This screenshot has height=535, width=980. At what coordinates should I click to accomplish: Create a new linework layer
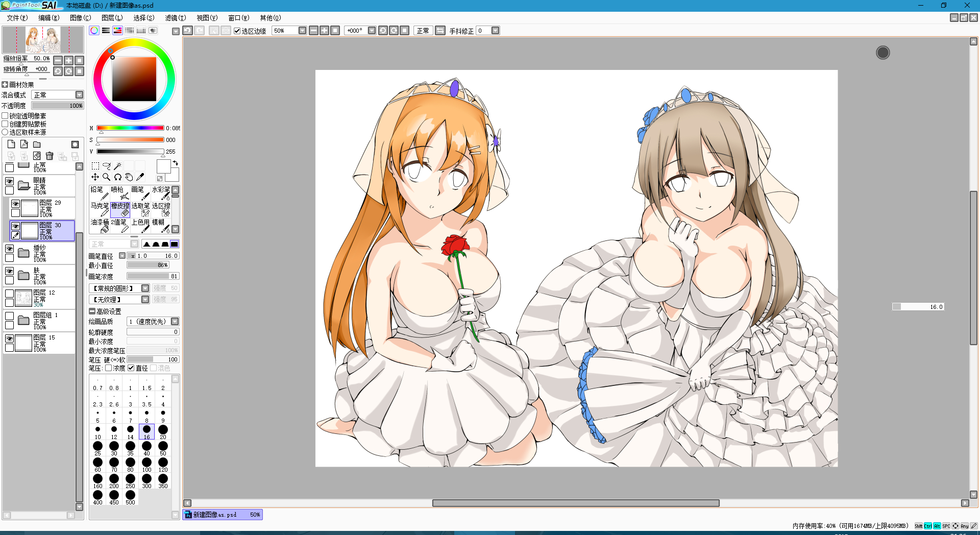click(24, 144)
